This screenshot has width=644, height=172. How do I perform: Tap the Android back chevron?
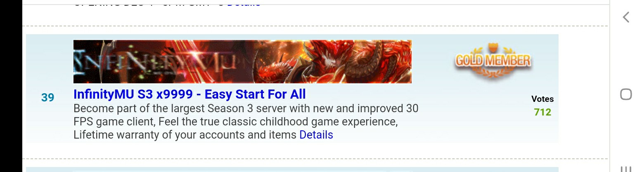point(626,17)
